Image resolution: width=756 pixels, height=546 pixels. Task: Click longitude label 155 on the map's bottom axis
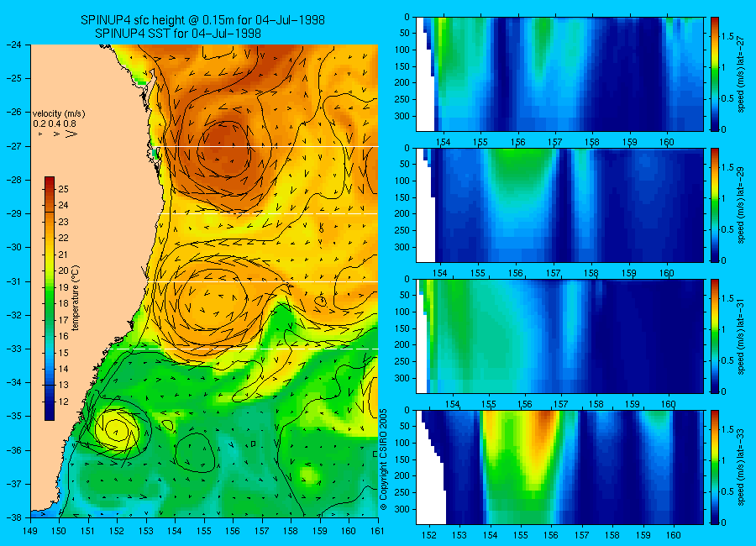[x=204, y=531]
